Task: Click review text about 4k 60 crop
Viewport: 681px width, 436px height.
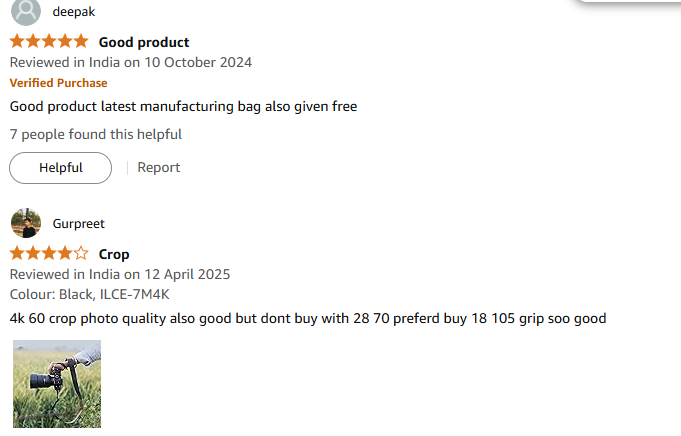Action: (x=308, y=318)
